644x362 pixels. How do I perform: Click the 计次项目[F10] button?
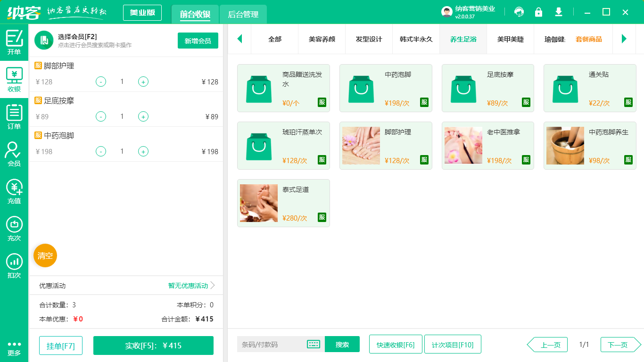pyautogui.click(x=453, y=344)
